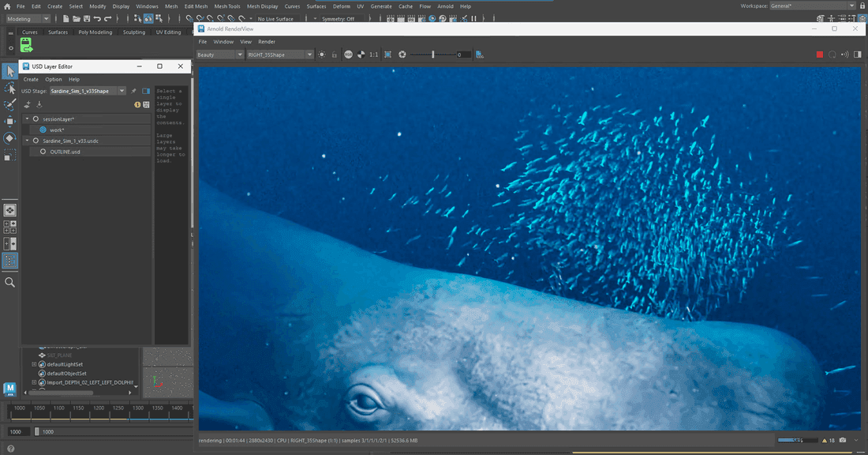Viewport: 868px width, 455px height.
Task: Open Create menu in USD Layer Editor
Action: [x=31, y=79]
